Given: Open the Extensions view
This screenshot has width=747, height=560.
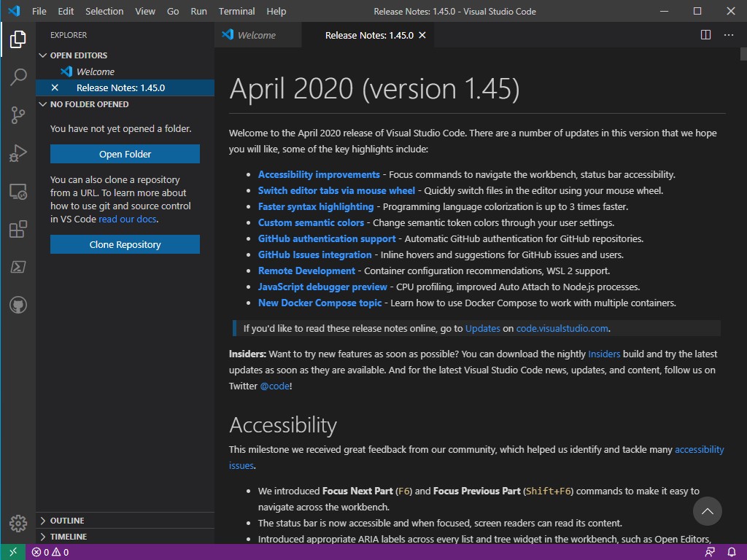Looking at the screenshot, I should coord(18,229).
